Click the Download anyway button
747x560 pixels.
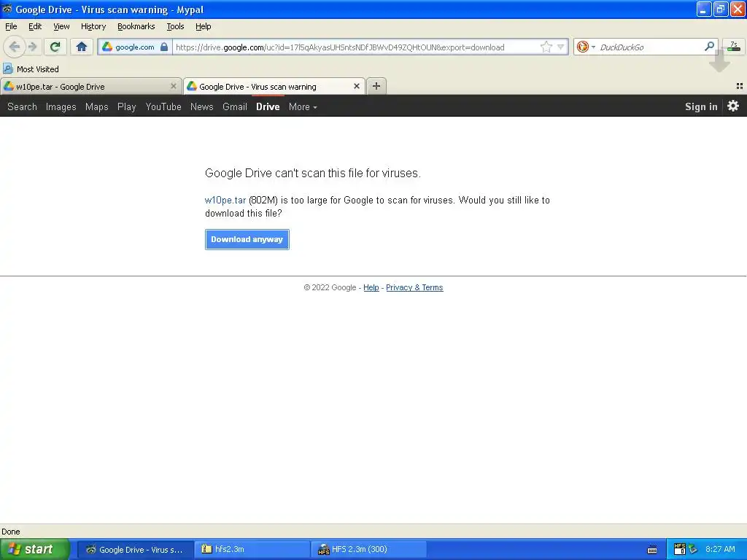tap(247, 239)
